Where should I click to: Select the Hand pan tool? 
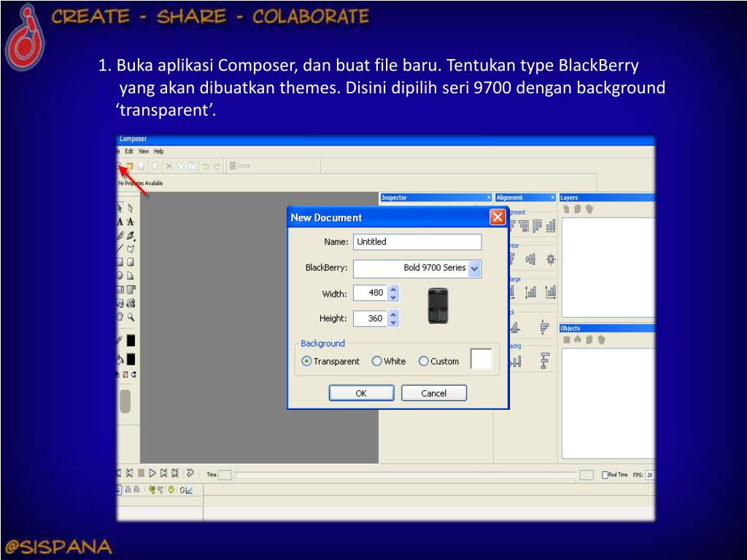pyautogui.click(x=120, y=316)
